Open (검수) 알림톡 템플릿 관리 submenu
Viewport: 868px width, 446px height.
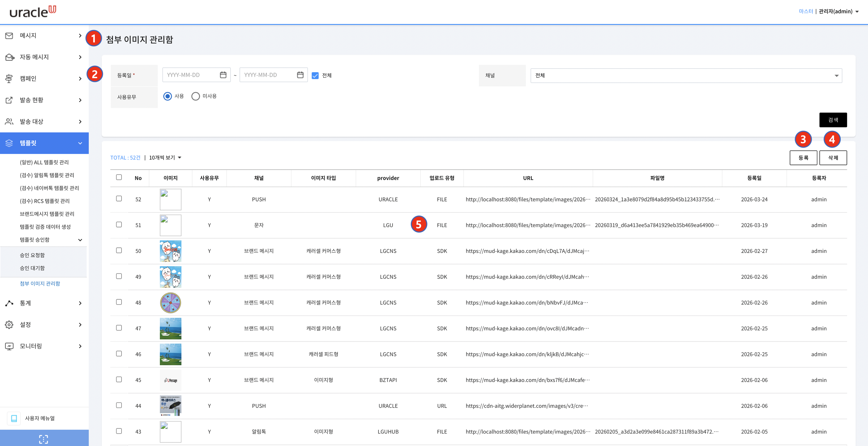click(x=47, y=175)
